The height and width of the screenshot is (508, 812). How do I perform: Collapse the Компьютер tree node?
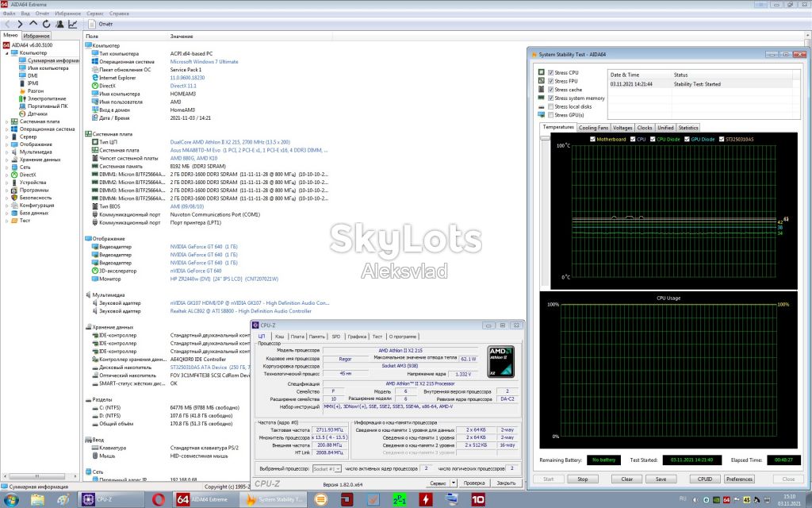pyautogui.click(x=6, y=53)
